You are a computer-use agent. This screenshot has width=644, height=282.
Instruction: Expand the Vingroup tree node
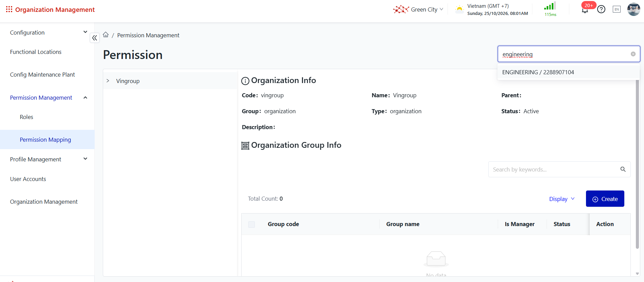coord(108,81)
